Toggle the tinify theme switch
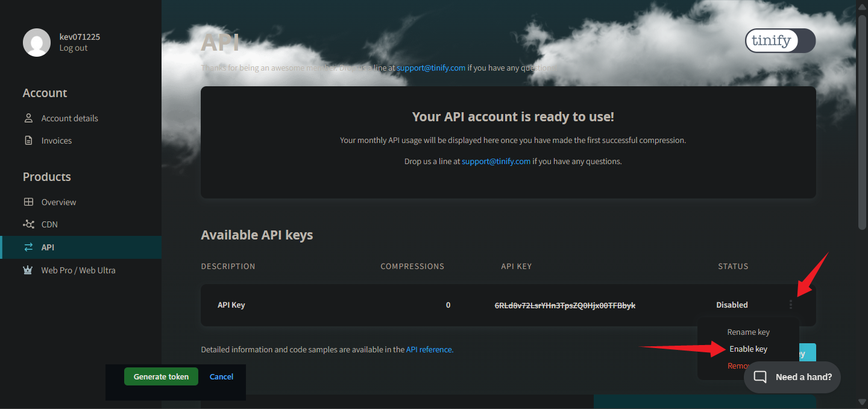The width and height of the screenshot is (868, 409). [x=781, y=41]
